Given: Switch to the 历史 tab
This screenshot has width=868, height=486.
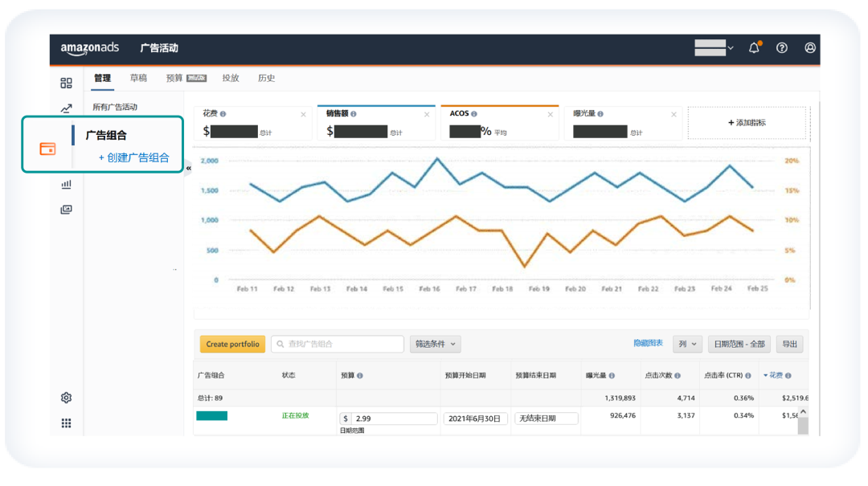Looking at the screenshot, I should pos(266,78).
